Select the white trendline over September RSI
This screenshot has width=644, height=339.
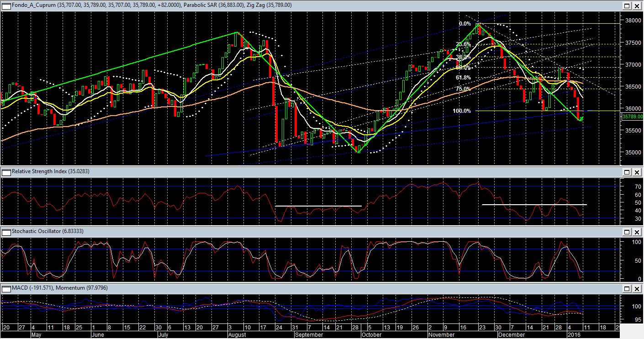(318, 206)
